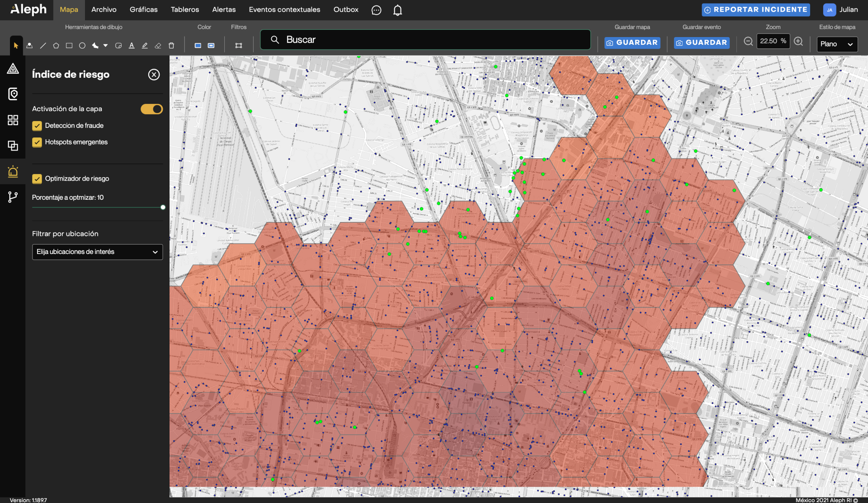Select the pencil edit tool
Screen dimensions: 868x503
tap(145, 45)
